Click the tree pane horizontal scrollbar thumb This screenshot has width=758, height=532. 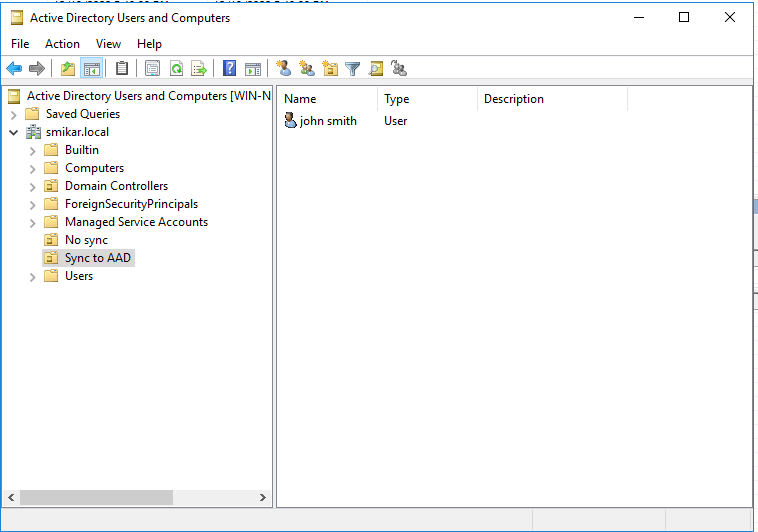pyautogui.click(x=96, y=497)
